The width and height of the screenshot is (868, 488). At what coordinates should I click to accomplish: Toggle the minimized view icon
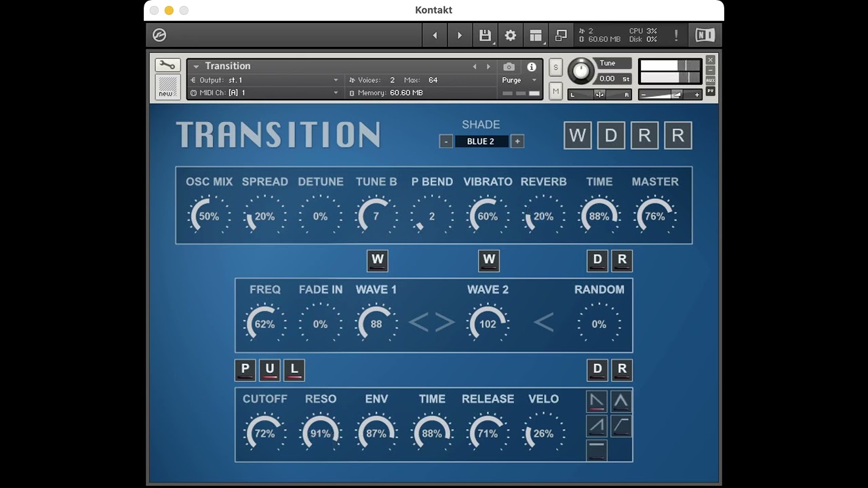click(x=561, y=35)
